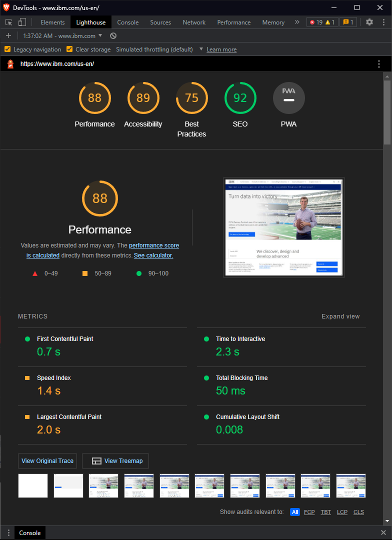Switch to Performance tab
Image resolution: width=392 pixels, height=540 pixels.
pyautogui.click(x=234, y=22)
